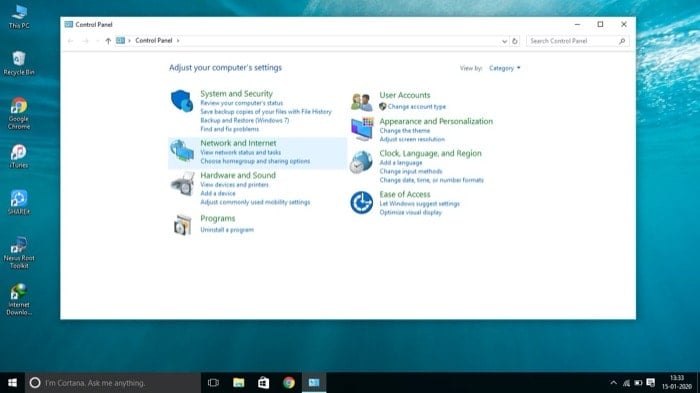Viewport: 700px width, 393px height.
Task: Open Internet Download Manager desktop shortcut
Action: 19,299
